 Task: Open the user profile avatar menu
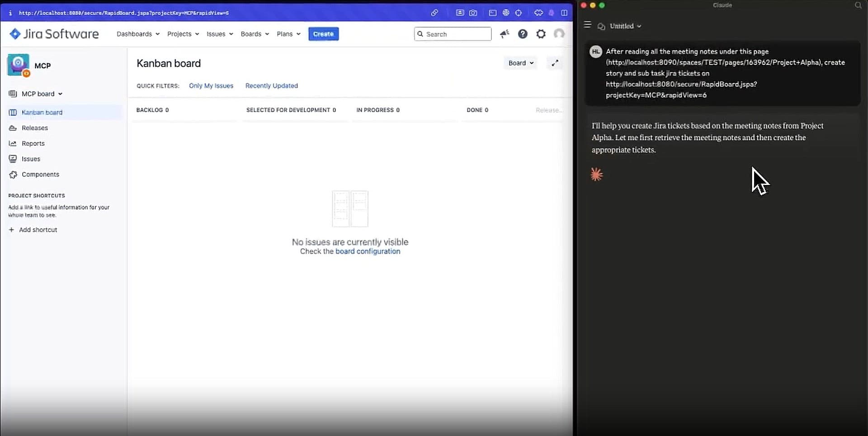coord(559,34)
